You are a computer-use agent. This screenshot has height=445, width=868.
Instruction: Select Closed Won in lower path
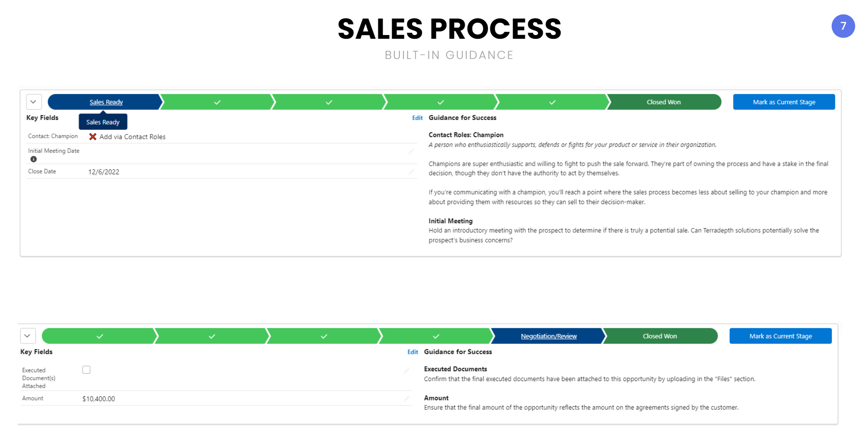point(660,336)
